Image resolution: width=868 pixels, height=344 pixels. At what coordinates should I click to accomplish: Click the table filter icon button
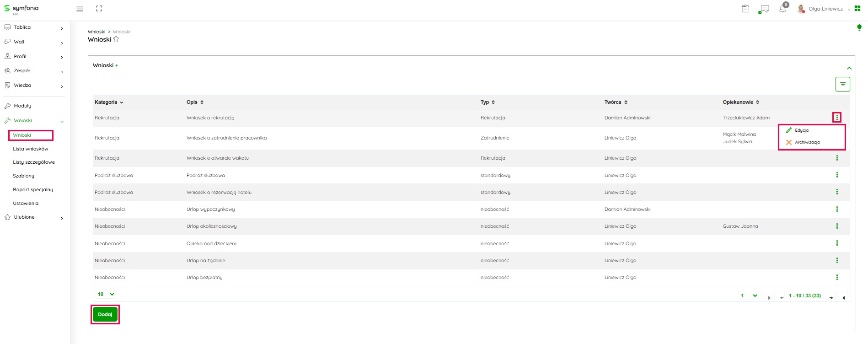click(x=842, y=84)
